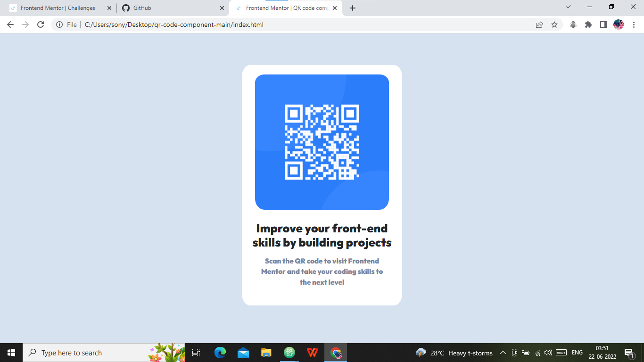Viewport: 644px width, 362px height.
Task: Open the tab search chevron
Action: click(x=568, y=7)
